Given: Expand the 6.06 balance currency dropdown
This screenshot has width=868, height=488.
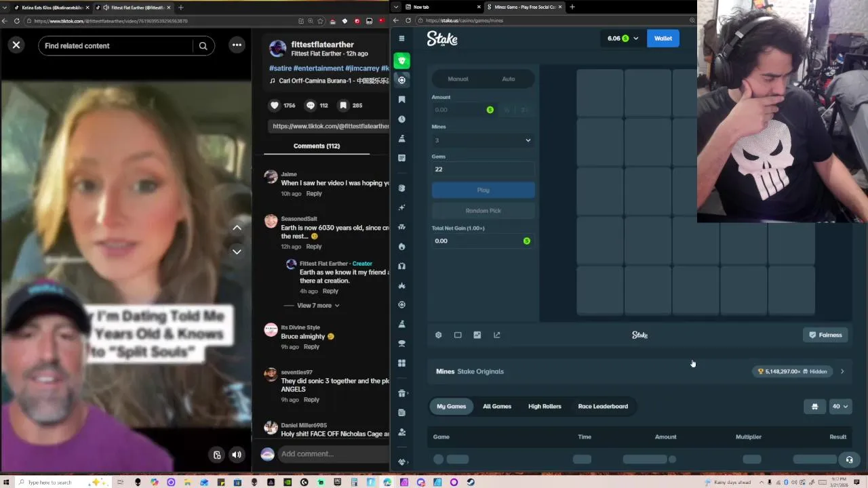Looking at the screenshot, I should 623,39.
